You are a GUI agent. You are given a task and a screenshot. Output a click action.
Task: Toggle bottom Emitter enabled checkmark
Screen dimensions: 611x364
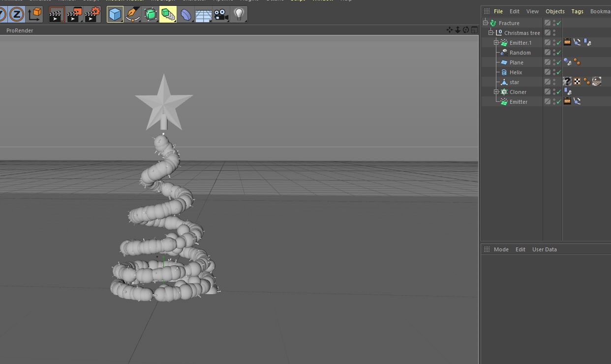(559, 102)
